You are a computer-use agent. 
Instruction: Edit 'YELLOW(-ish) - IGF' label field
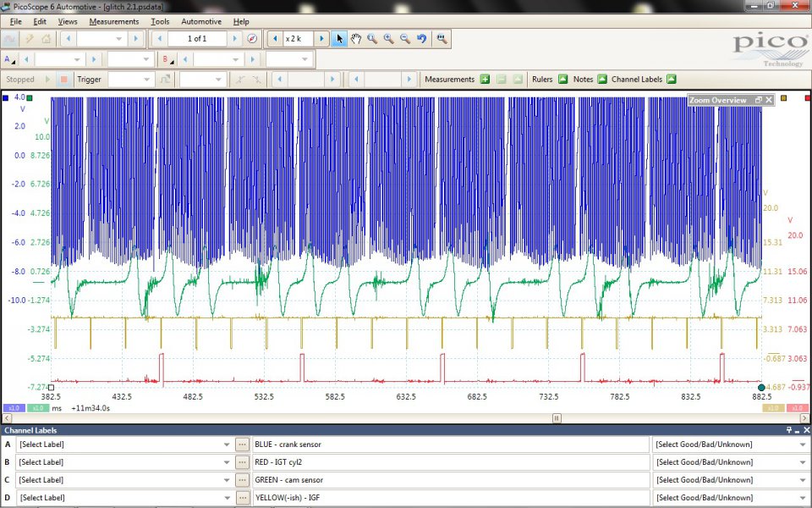(x=451, y=498)
